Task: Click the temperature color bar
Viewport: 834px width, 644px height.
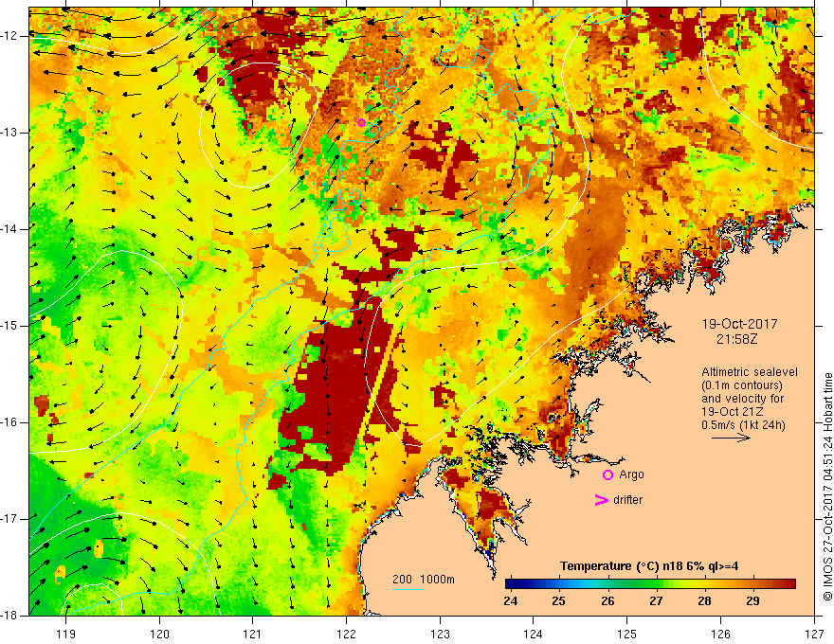Action: tap(650, 584)
